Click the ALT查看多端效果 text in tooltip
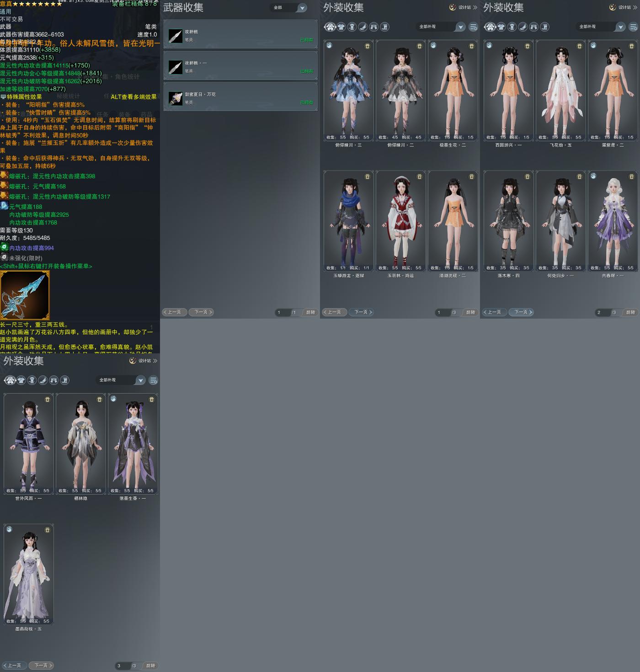 pos(133,97)
